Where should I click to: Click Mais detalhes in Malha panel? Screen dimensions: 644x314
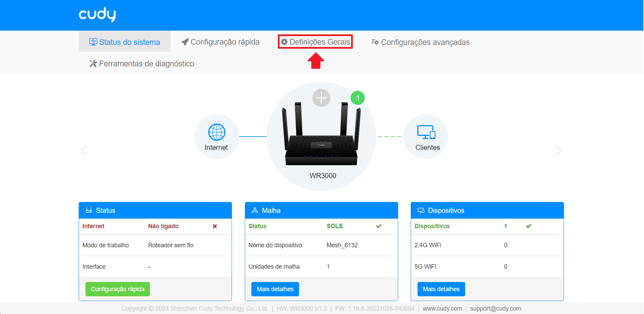point(275,289)
